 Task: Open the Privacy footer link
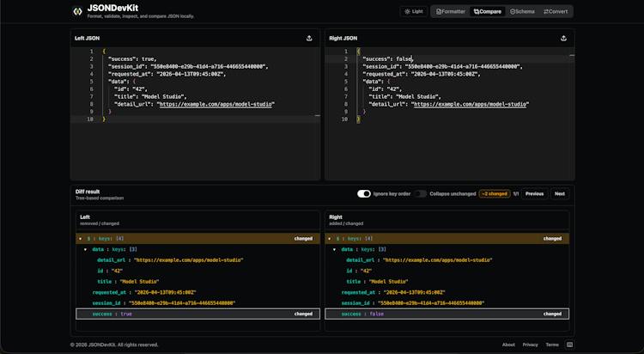(531, 345)
